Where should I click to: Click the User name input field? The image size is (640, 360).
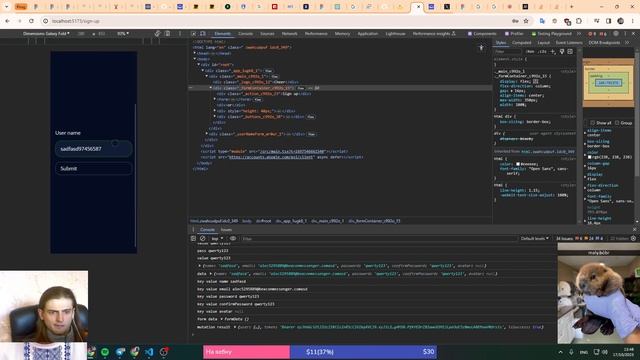(93, 149)
